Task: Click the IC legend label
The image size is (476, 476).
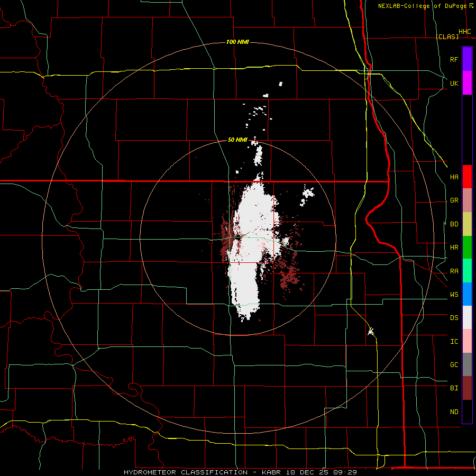Action: pos(454,342)
